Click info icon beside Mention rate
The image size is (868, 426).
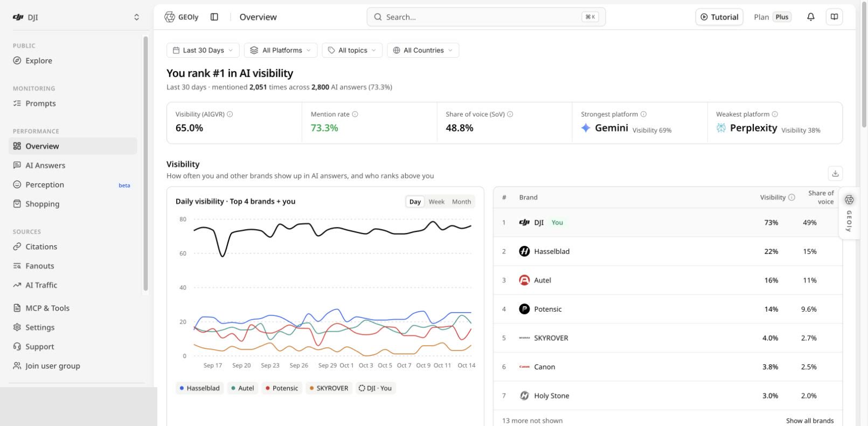pos(355,114)
